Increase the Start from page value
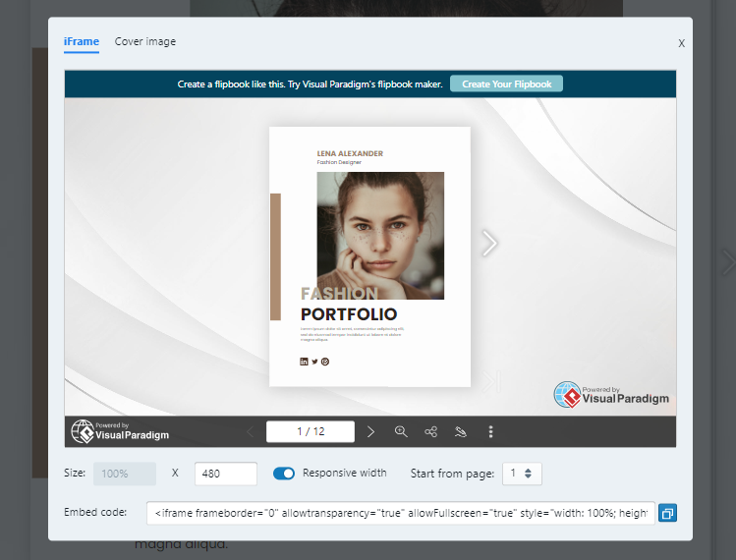The width and height of the screenshot is (736, 560). coord(528,470)
